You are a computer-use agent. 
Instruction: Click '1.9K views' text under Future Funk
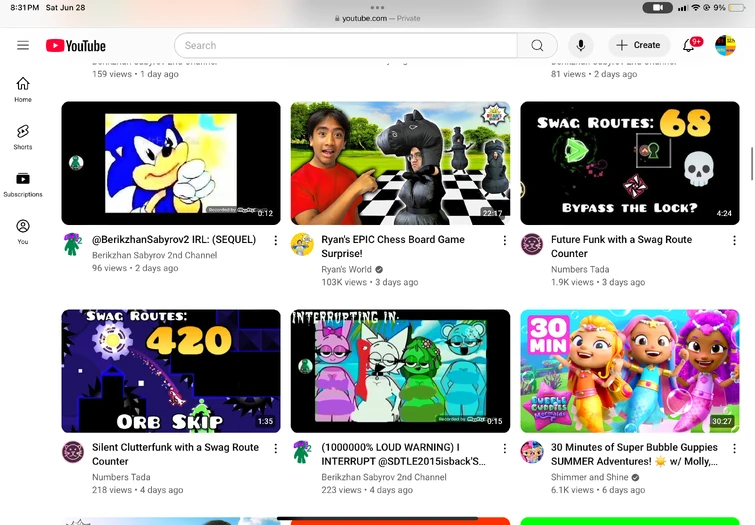(572, 282)
